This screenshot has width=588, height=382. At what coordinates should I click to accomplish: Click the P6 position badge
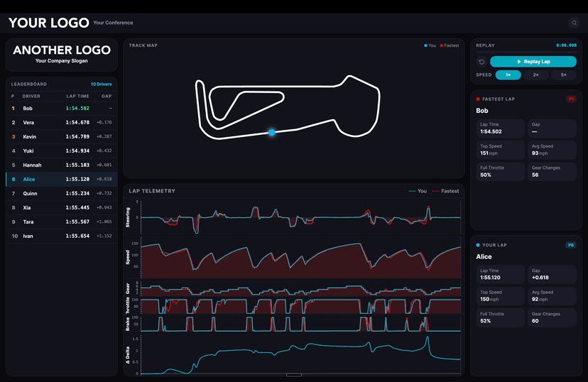click(570, 245)
